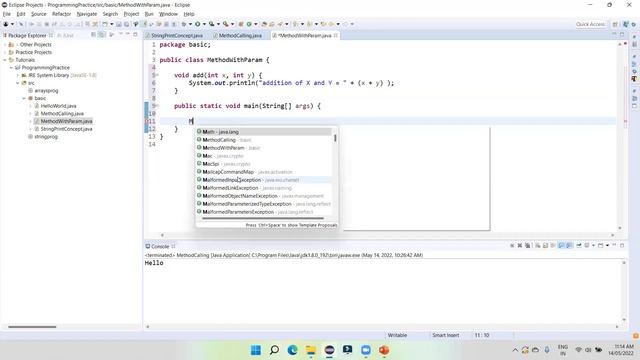Viewport: 640px width, 360px height.
Task: Select MethodWithParam proposal in autocomplete
Action: [x=264, y=148]
